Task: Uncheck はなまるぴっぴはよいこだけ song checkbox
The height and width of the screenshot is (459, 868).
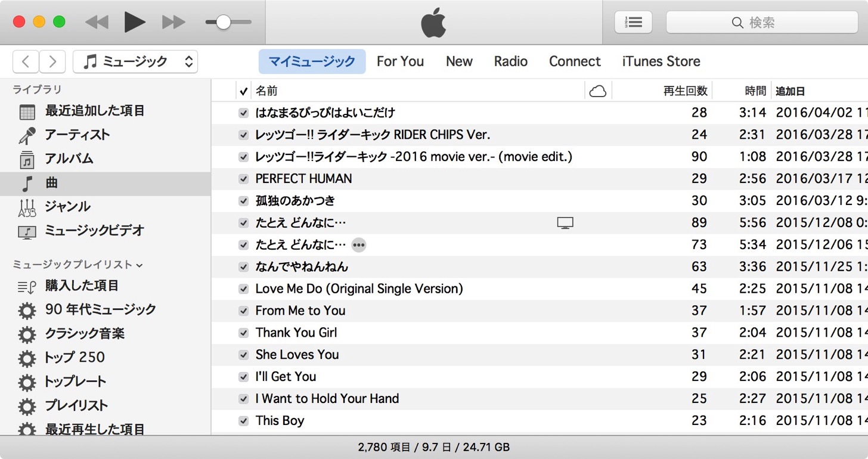Action: coord(243,113)
